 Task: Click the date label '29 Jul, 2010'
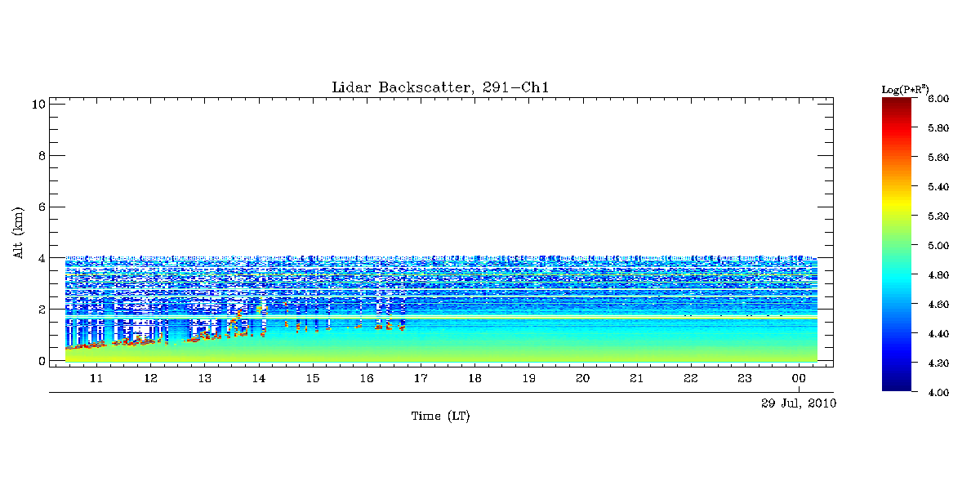(799, 403)
